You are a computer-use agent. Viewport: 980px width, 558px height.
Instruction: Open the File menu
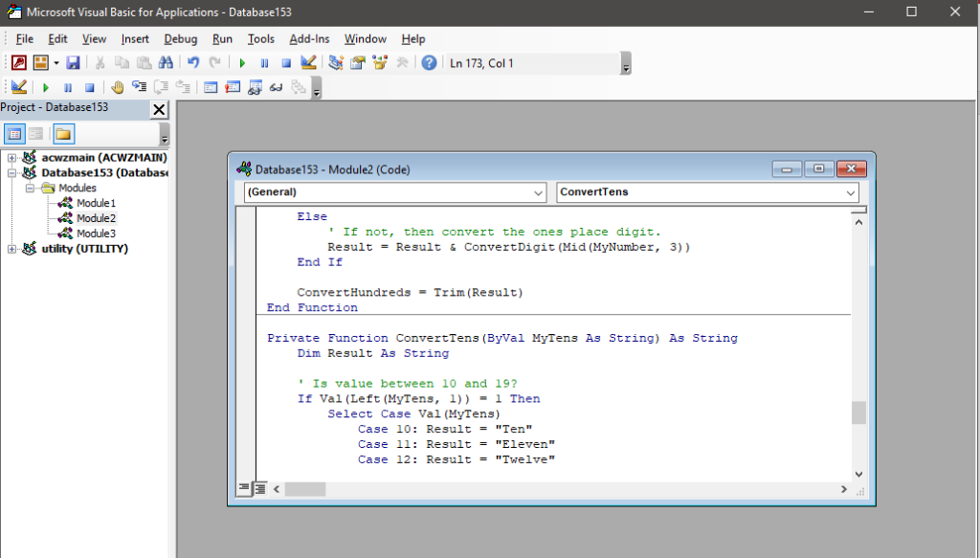click(24, 38)
